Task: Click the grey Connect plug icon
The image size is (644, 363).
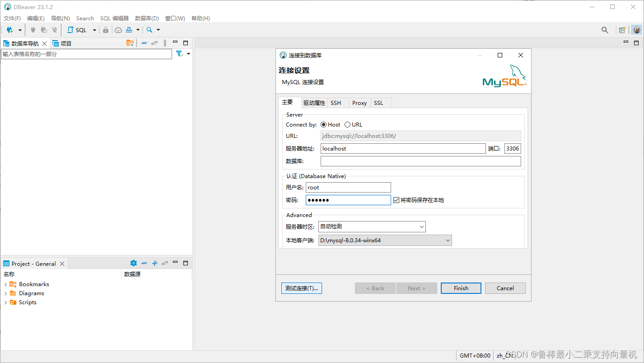Action: point(33,30)
